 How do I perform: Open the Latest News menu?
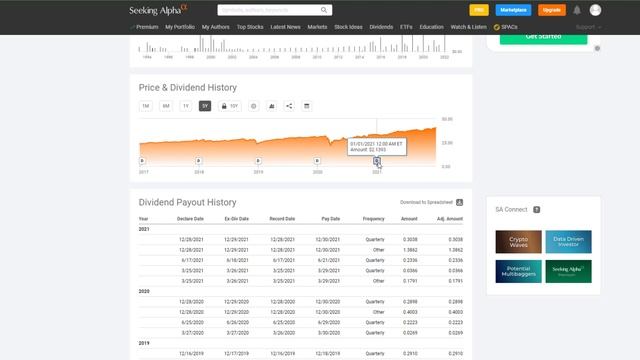(x=285, y=27)
